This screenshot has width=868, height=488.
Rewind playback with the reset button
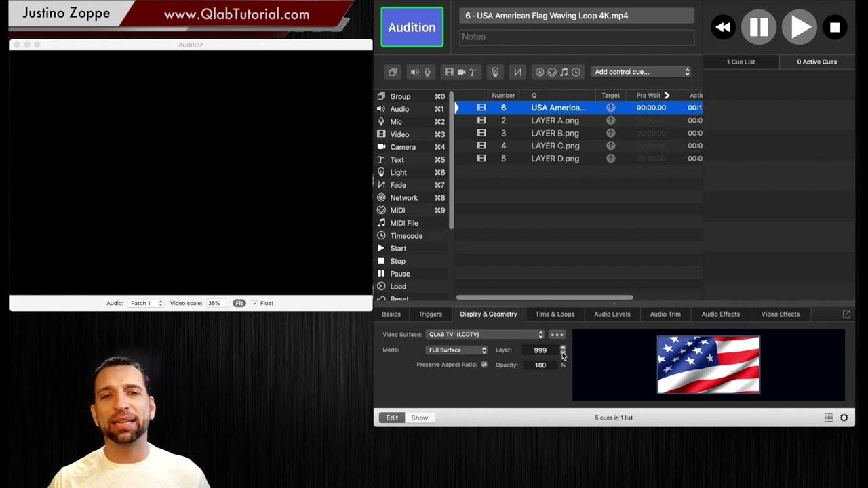click(723, 27)
